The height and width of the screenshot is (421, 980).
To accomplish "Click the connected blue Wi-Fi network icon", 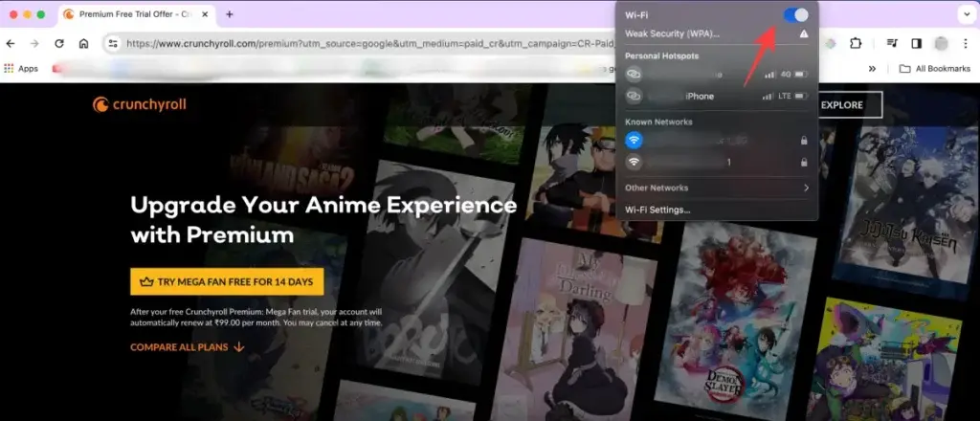I will click(634, 141).
